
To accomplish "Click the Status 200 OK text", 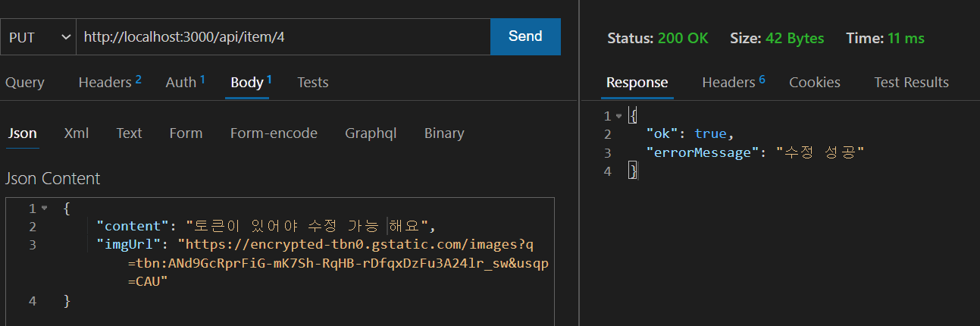I will [658, 38].
